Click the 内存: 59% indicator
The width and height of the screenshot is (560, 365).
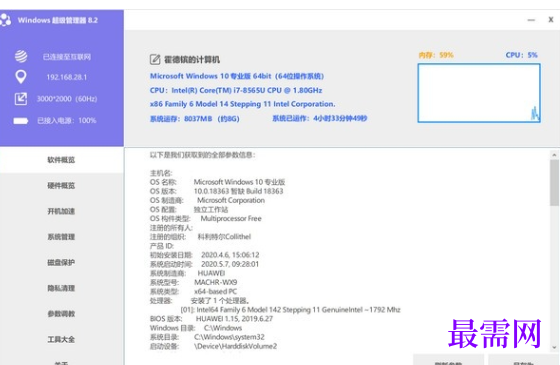436,55
